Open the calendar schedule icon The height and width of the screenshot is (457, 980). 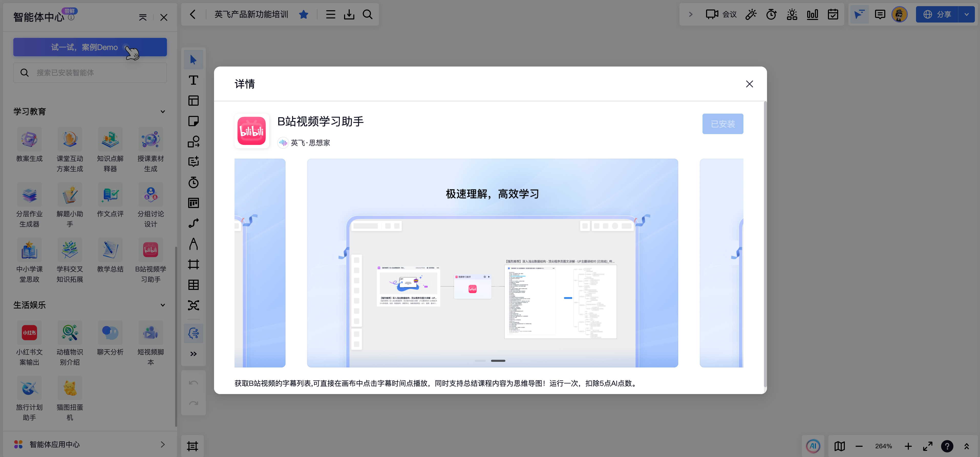[x=833, y=14]
